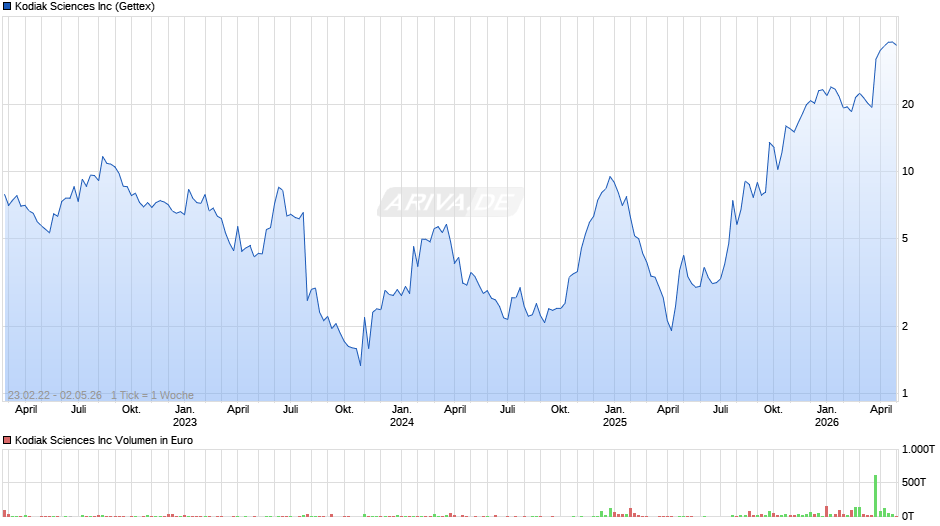This screenshot has width=940, height=526.
Task: Click the price axis label '2'
Action: click(x=905, y=326)
